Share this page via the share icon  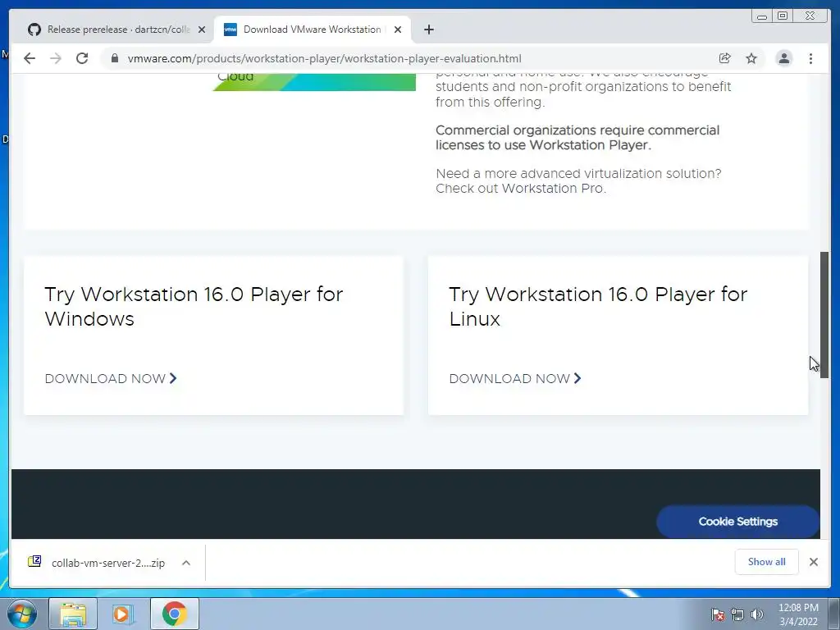coord(725,58)
